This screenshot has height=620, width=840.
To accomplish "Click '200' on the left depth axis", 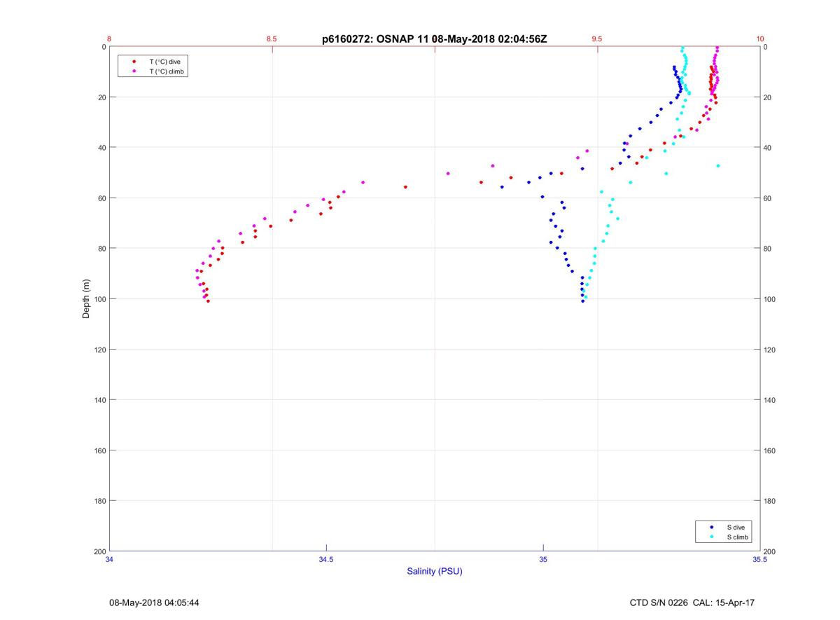I will coord(99,551).
